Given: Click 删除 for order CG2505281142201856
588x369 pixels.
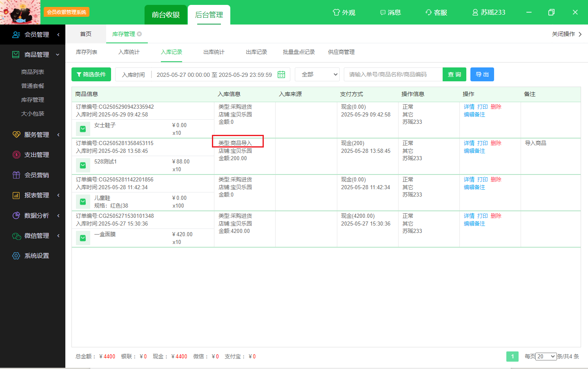Looking at the screenshot, I should 496,179.
